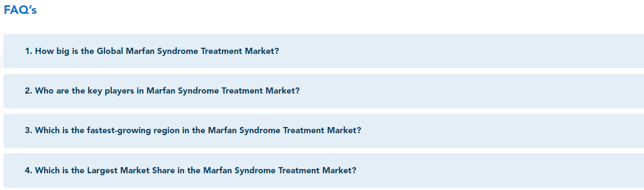Expand the fastest-growing region FAQ item
Screen dimensions: 644x190
point(323,130)
